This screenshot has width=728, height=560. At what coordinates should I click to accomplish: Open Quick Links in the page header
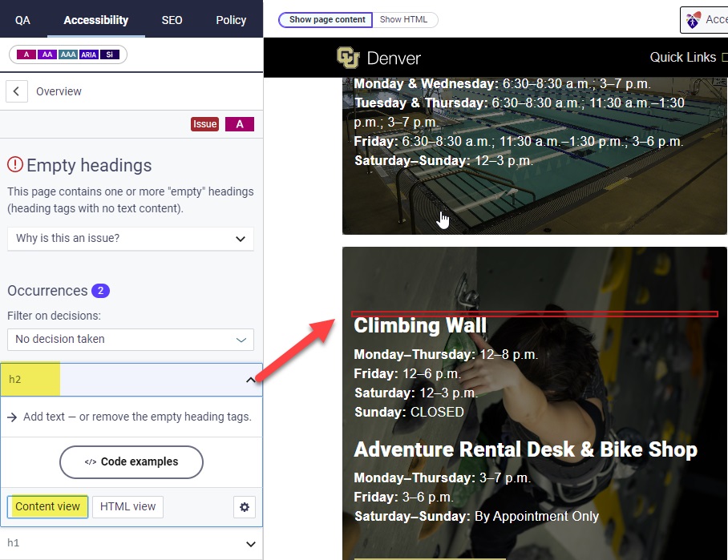point(683,57)
